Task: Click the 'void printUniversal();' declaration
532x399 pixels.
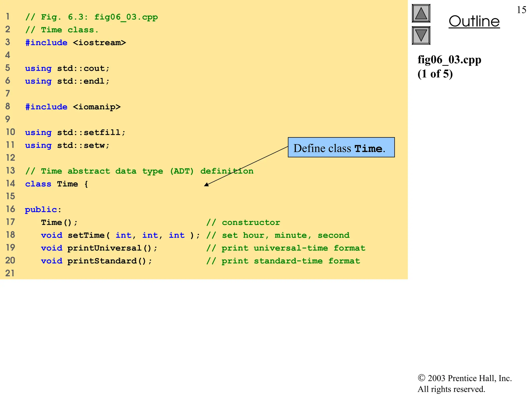Action: coord(99,248)
